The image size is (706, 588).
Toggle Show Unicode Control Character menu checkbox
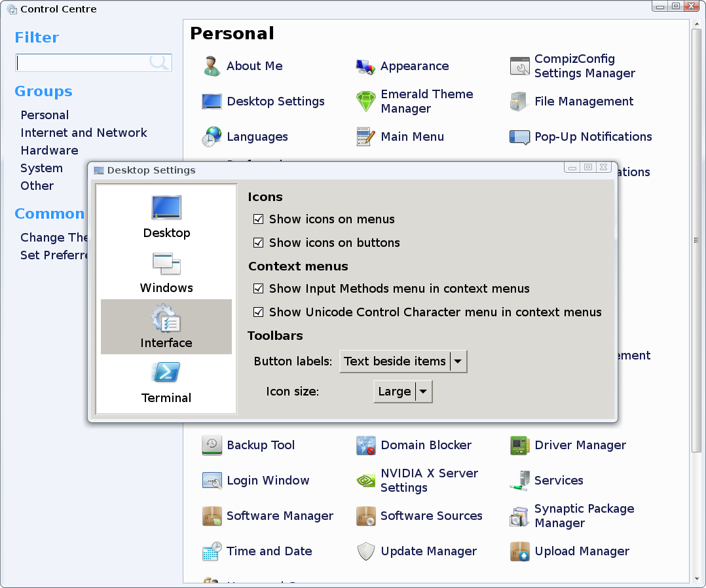click(258, 312)
